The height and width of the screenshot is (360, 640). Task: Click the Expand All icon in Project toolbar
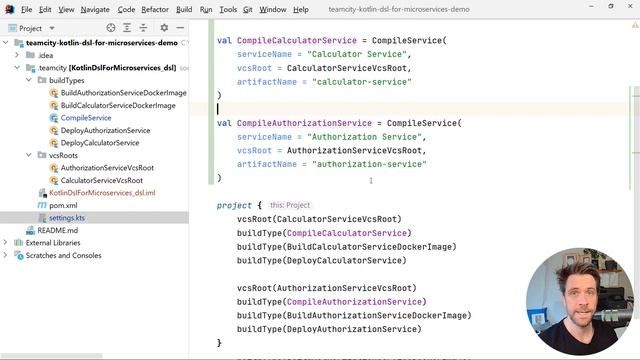(127, 28)
